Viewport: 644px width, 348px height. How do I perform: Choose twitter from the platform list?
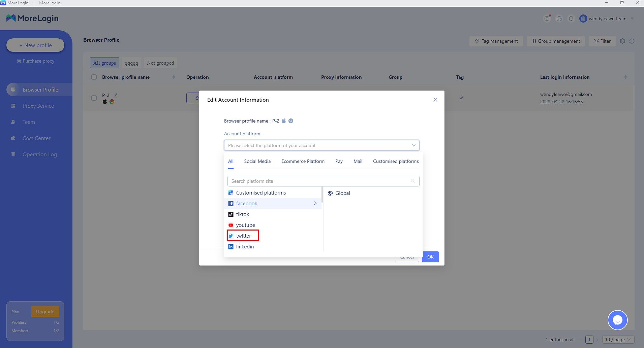click(273, 236)
